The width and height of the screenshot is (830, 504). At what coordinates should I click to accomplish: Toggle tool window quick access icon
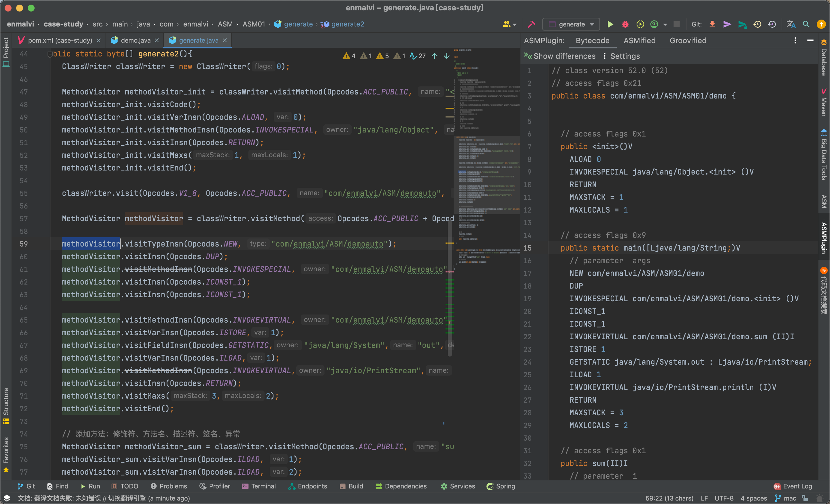7,498
